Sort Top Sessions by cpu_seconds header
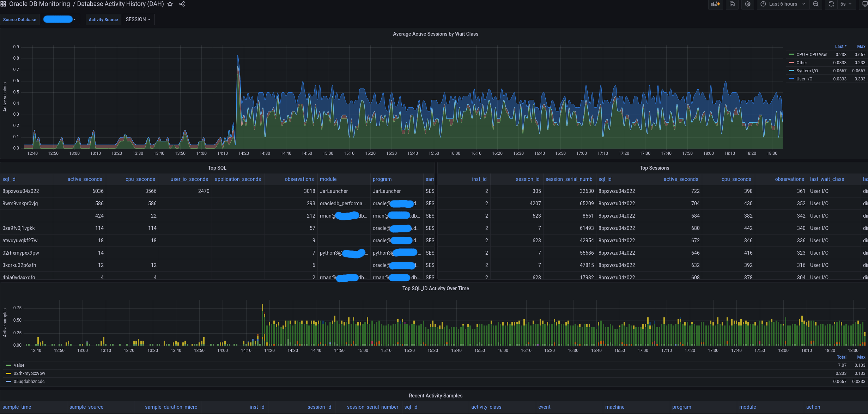The width and height of the screenshot is (868, 414). point(736,179)
